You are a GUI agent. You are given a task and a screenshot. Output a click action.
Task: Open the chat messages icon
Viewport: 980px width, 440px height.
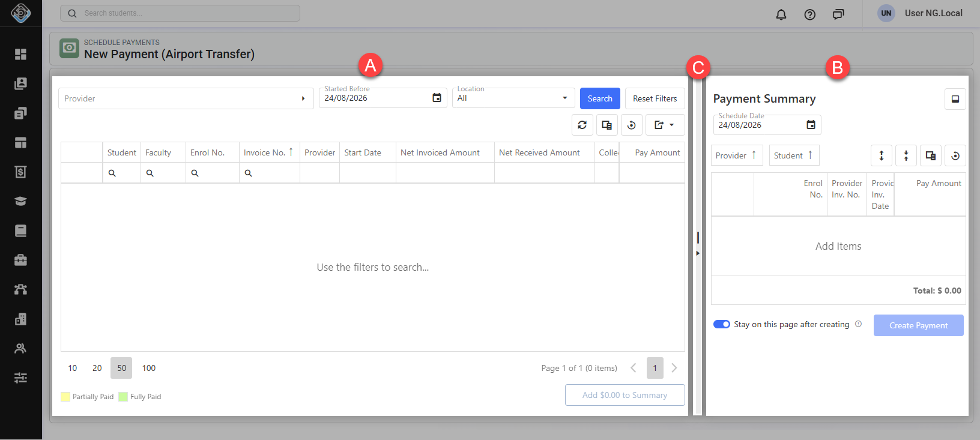coord(838,14)
